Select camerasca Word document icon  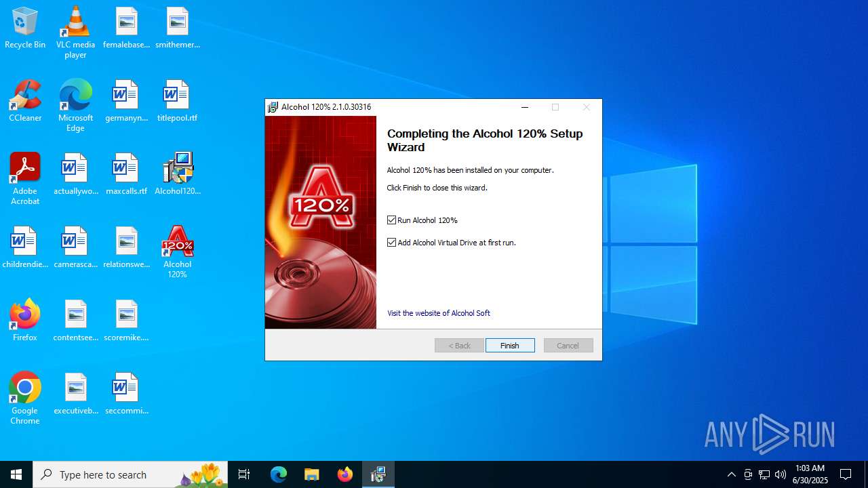[75, 247]
